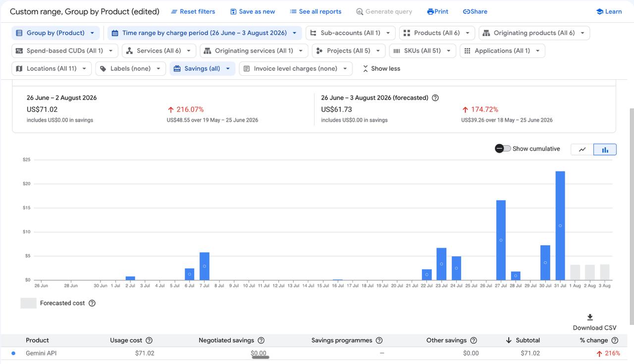Click the 216.07% change value
The height and width of the screenshot is (364, 634).
(186, 109)
